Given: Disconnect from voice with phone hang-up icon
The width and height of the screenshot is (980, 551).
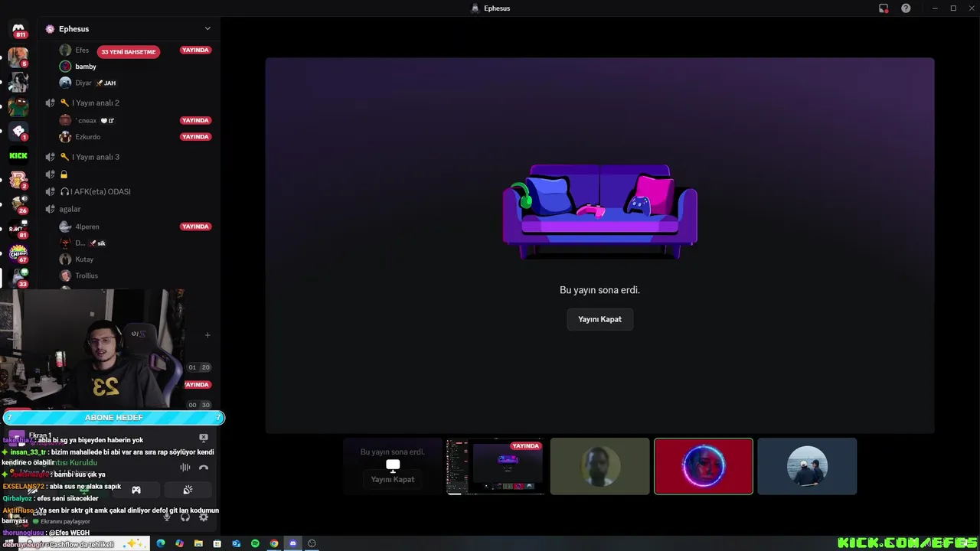Looking at the screenshot, I should [x=204, y=468].
